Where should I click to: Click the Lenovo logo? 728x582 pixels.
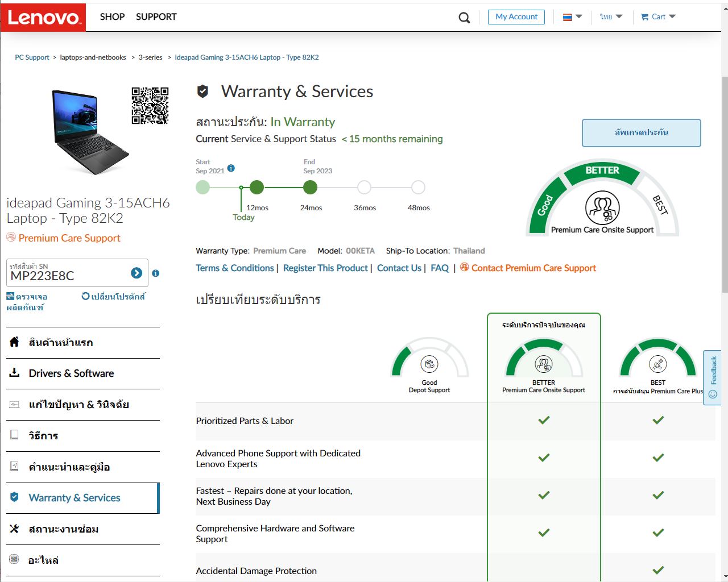pos(43,17)
